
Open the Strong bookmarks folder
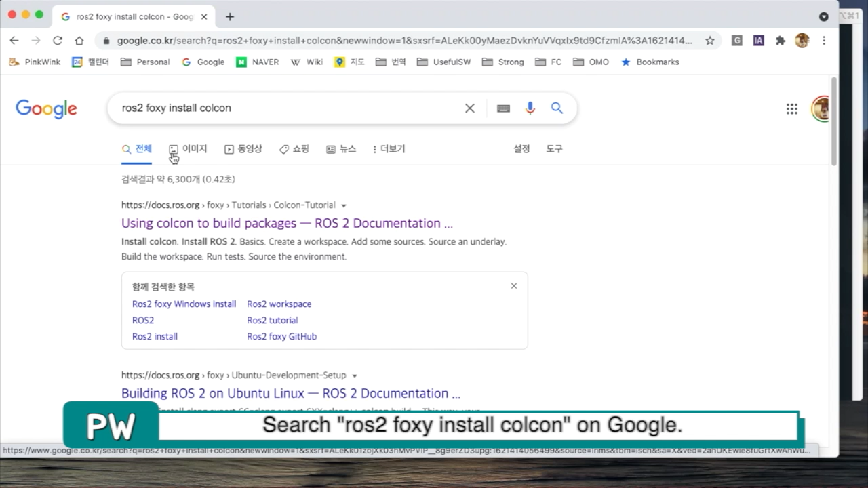click(x=502, y=62)
